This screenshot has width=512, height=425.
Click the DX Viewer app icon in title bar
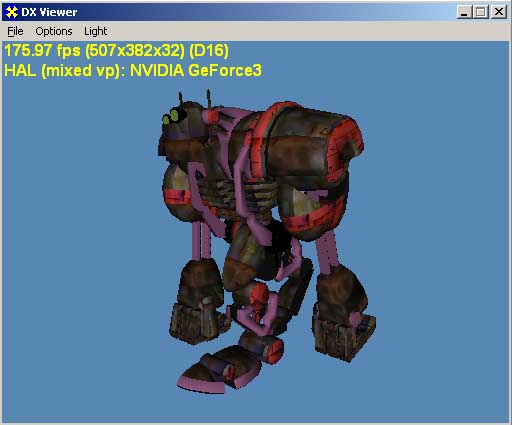click(x=11, y=12)
